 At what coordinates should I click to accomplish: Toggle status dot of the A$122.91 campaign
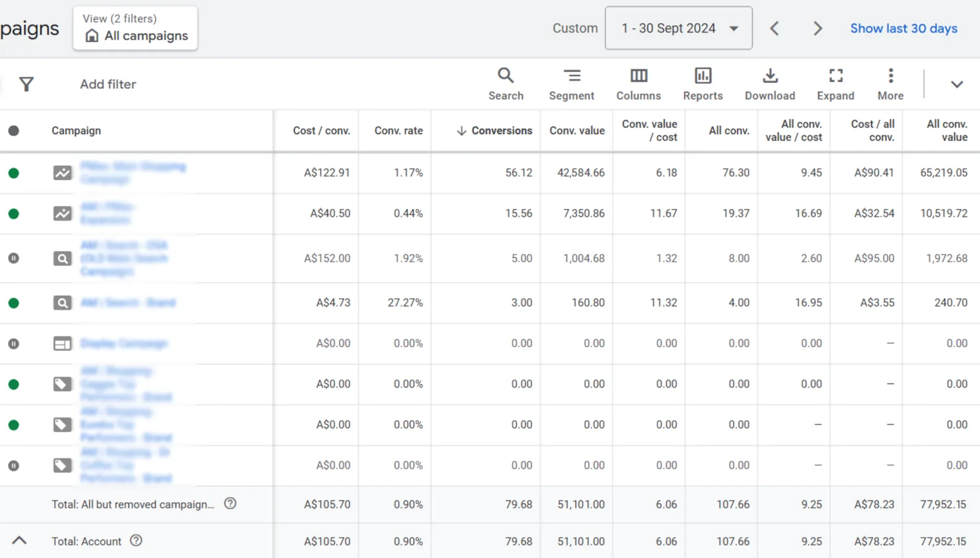(x=13, y=173)
